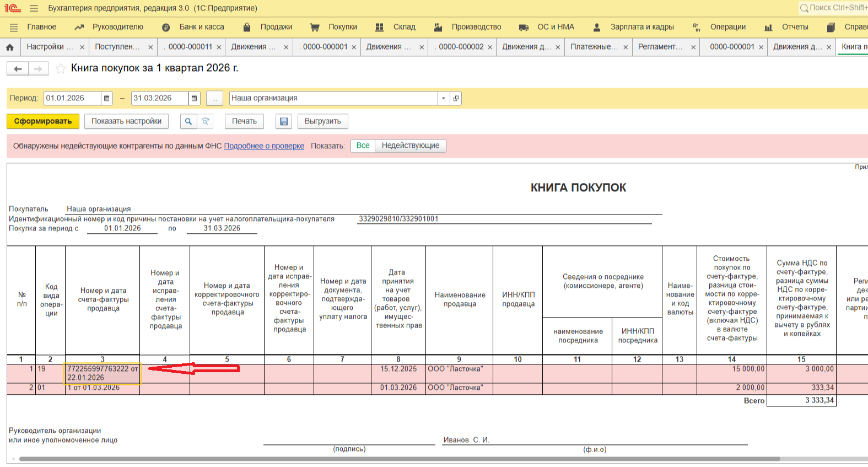Switch filter to Недействующие
Image resolution: width=868 pixels, height=467 pixels.
(410, 146)
